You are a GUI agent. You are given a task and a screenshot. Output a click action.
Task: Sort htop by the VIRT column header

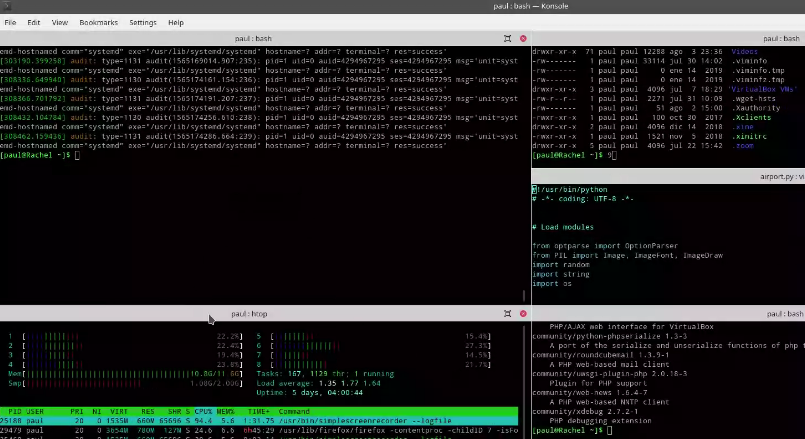pos(119,411)
